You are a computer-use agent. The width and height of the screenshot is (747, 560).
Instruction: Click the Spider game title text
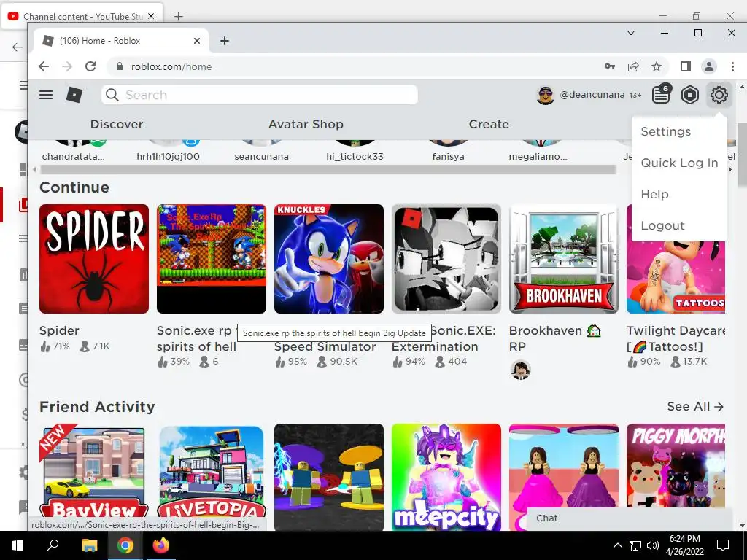pyautogui.click(x=59, y=330)
